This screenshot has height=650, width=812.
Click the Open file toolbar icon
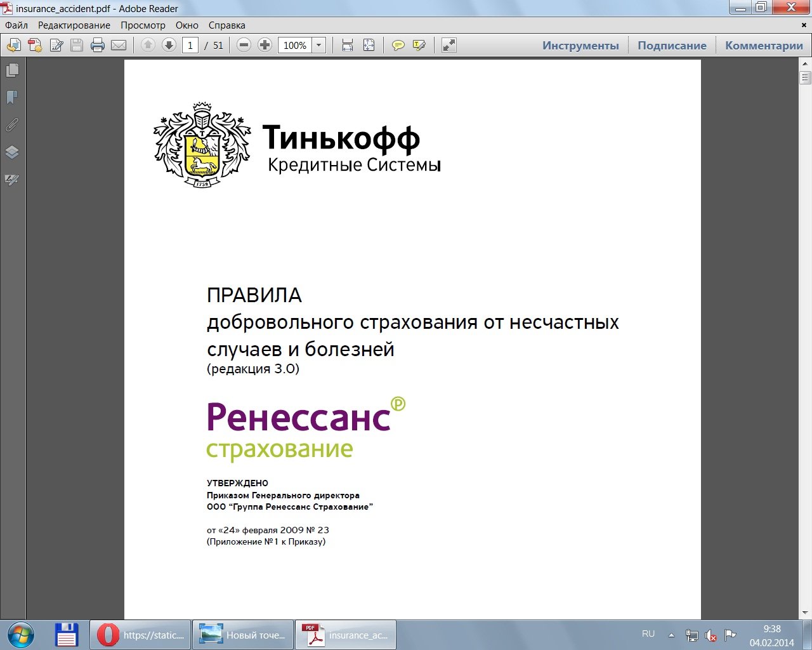[x=14, y=45]
